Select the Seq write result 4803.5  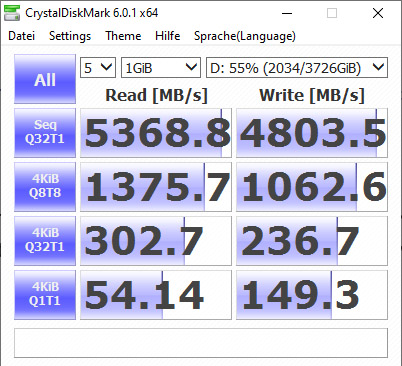(x=312, y=133)
